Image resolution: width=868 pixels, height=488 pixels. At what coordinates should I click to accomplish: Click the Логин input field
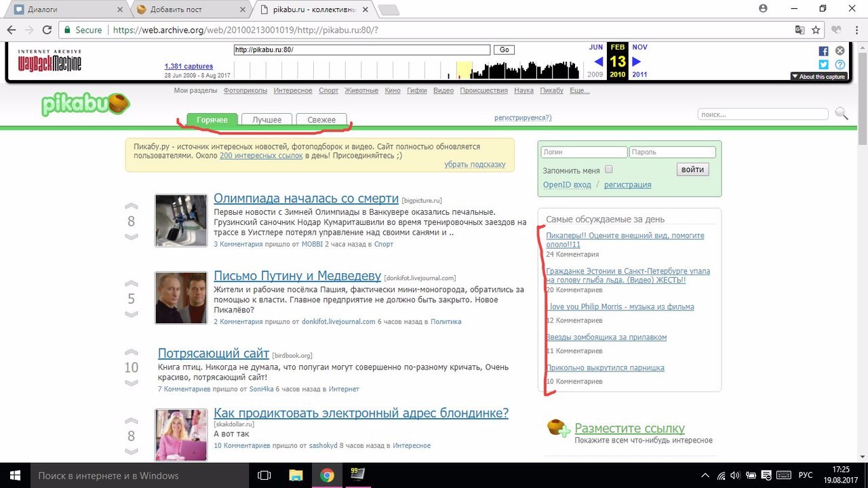(x=585, y=152)
